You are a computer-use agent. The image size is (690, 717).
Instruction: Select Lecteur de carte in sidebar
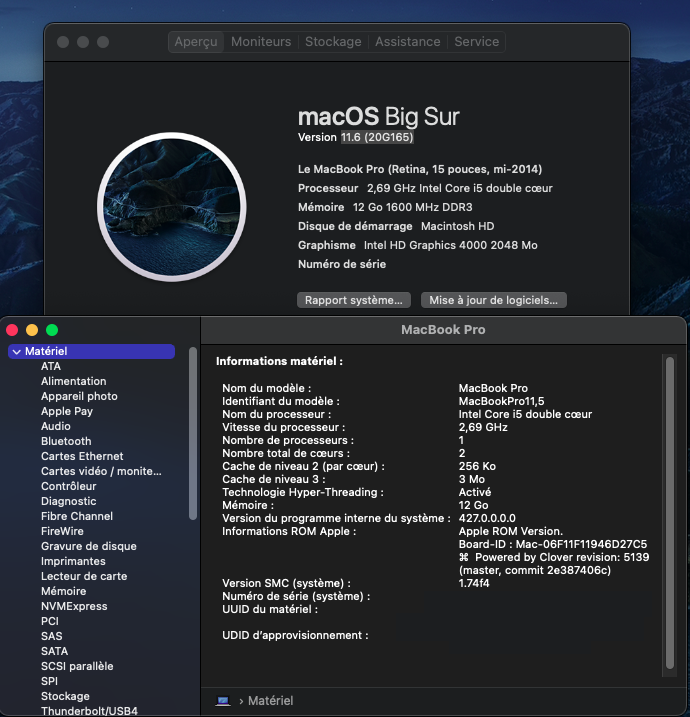click(x=84, y=576)
